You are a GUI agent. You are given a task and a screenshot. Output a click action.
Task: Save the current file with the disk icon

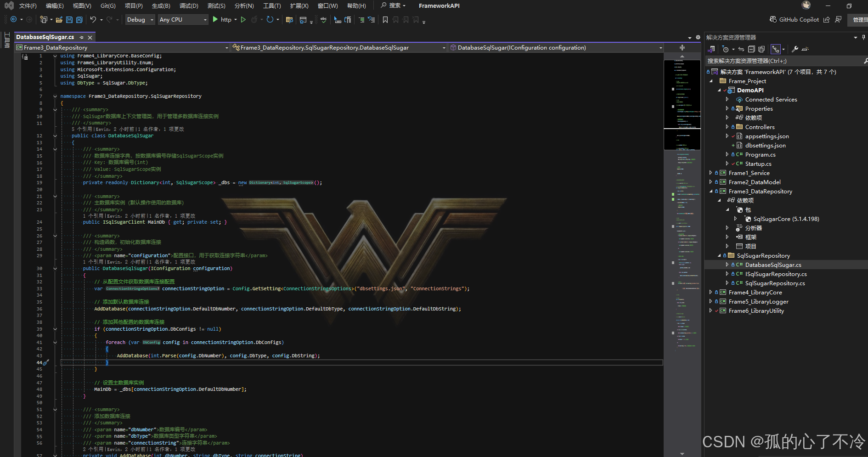(x=69, y=19)
